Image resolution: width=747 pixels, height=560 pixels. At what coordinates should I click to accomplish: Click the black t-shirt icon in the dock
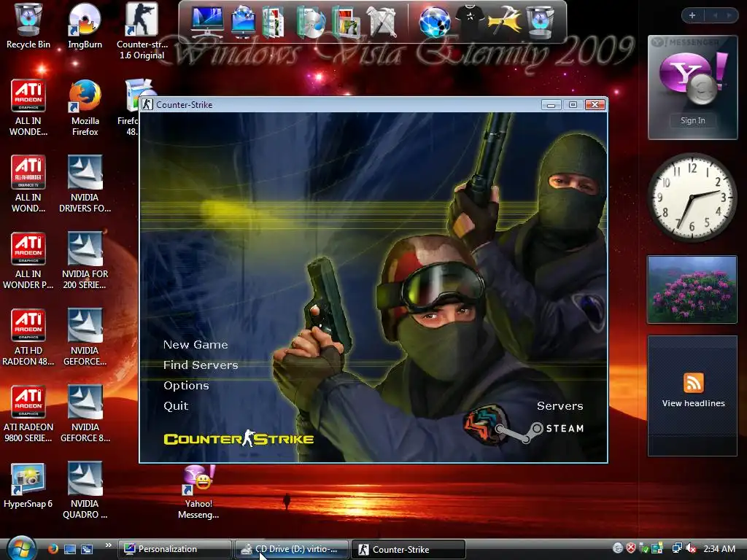(470, 20)
